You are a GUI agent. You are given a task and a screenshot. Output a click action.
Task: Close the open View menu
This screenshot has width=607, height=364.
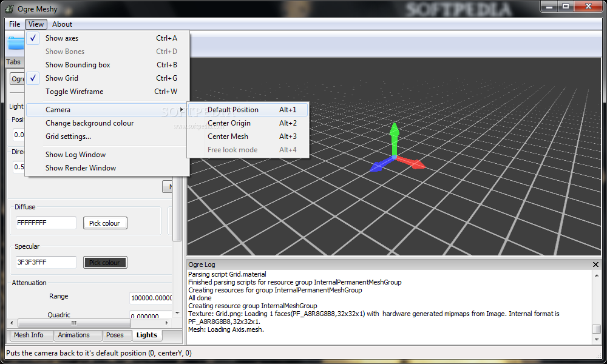[x=36, y=24]
